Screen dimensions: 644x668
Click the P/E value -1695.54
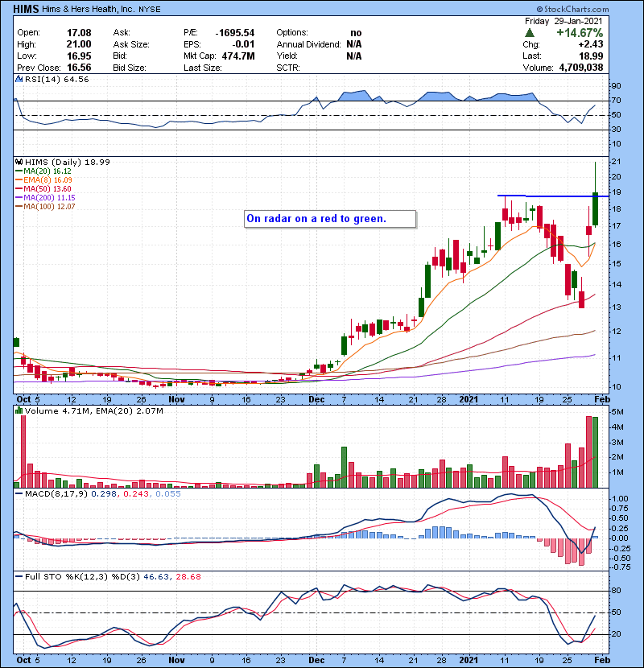[x=235, y=33]
